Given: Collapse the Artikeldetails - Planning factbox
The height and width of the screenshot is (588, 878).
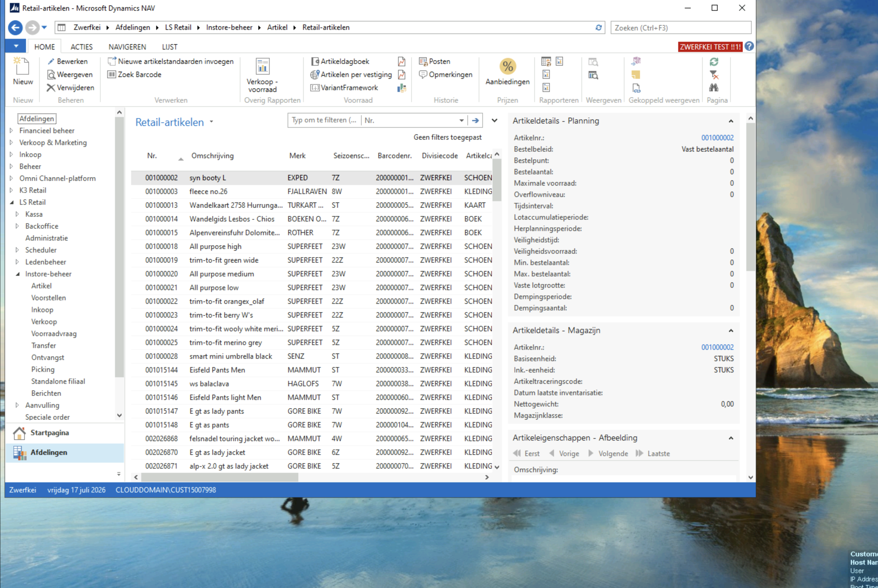Looking at the screenshot, I should (x=731, y=121).
